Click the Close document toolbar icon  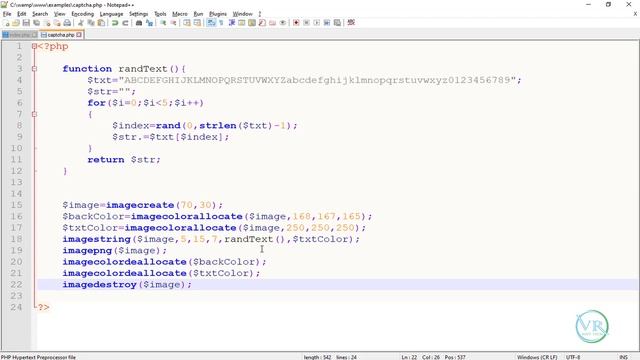pyautogui.click(x=47, y=23)
